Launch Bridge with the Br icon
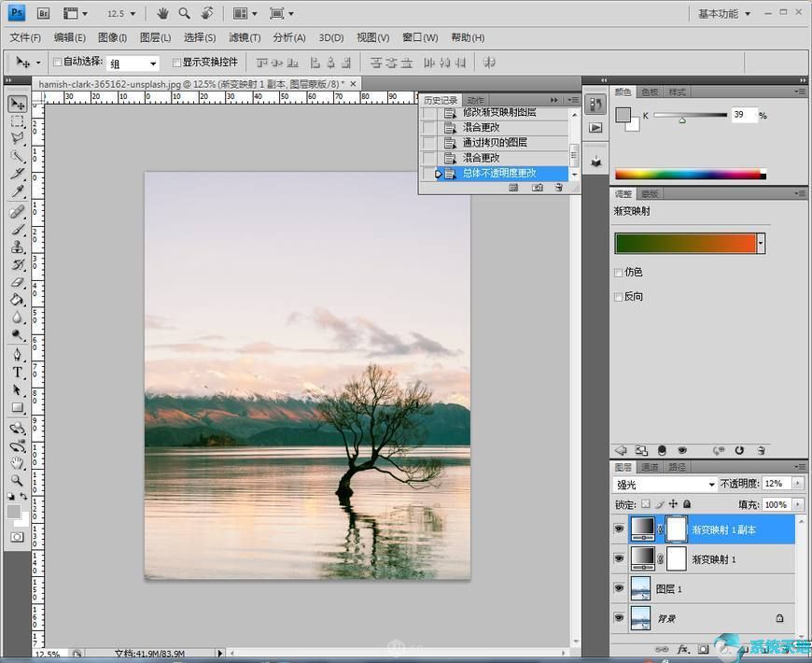This screenshot has height=663, width=812. (44, 13)
